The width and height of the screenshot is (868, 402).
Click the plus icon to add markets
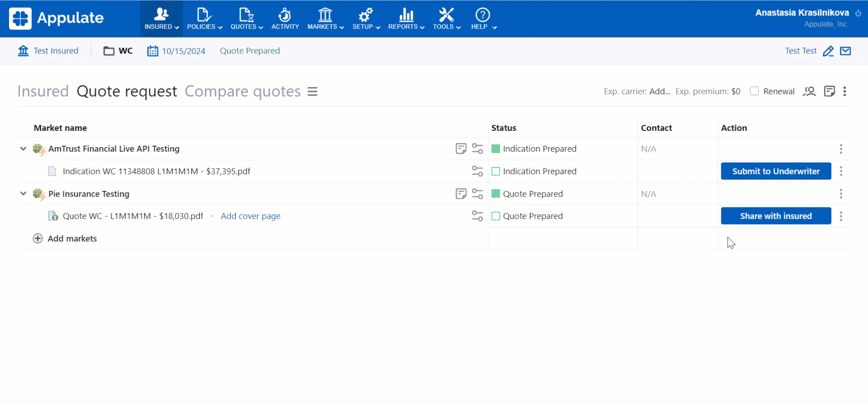[x=38, y=239]
